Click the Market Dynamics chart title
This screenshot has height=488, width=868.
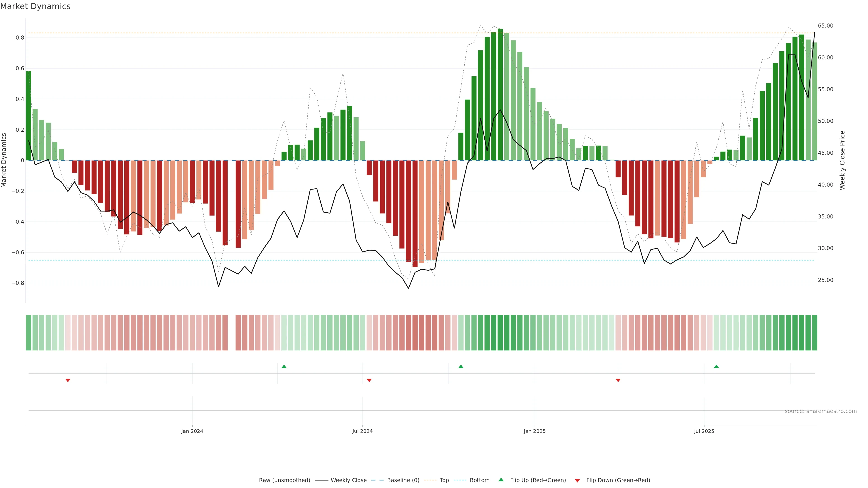(35, 6)
